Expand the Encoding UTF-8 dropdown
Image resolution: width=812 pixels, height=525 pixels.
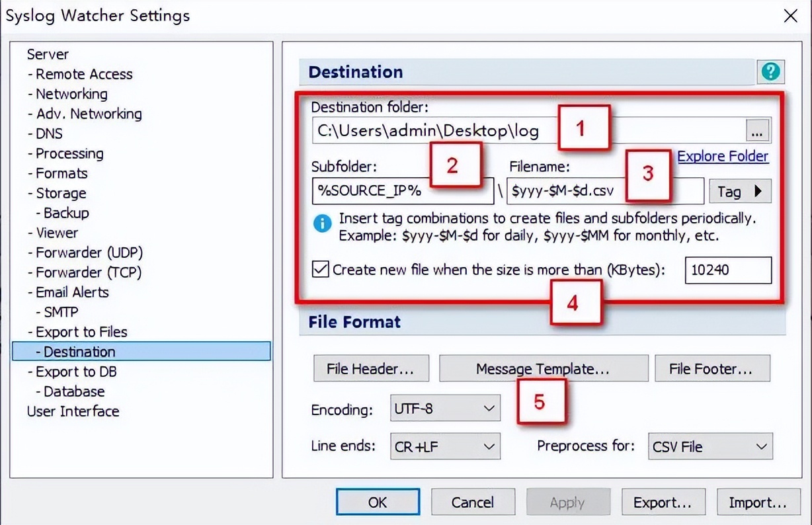pos(446,409)
